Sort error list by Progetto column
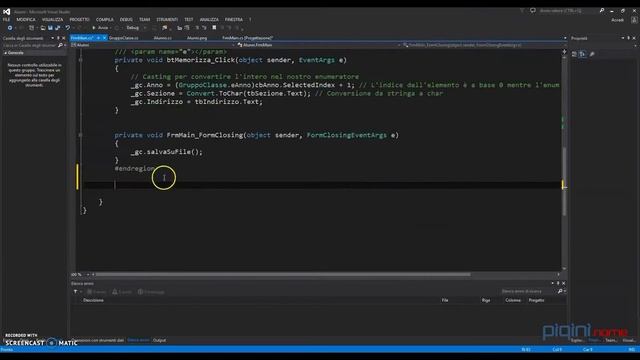This screenshot has height=360, width=640. (536, 300)
